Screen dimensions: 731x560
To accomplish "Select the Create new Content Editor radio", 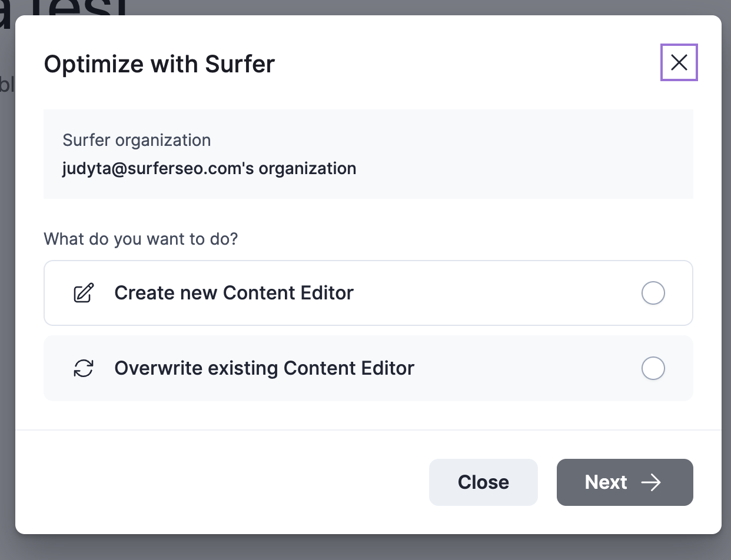I will coord(653,293).
